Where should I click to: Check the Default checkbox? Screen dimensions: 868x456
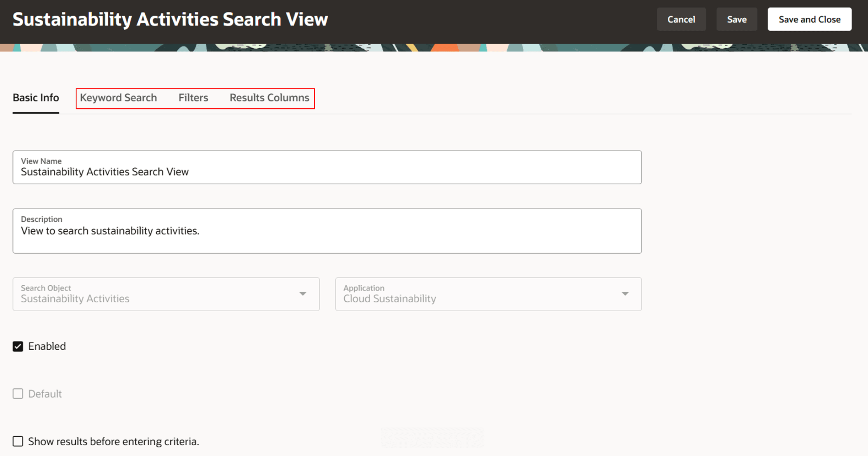click(x=18, y=394)
